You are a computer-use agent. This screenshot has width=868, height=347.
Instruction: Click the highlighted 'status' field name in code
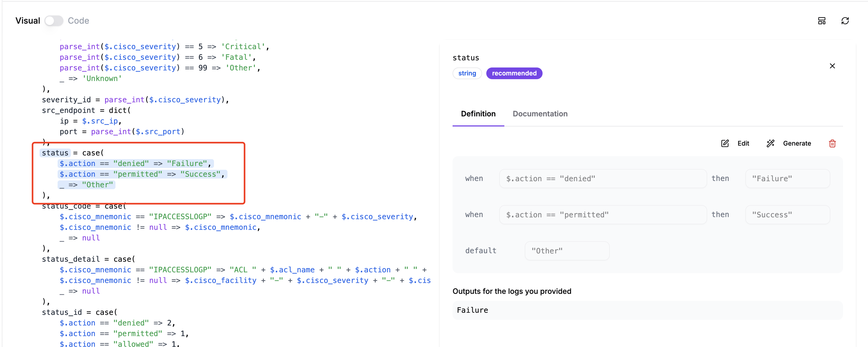(x=55, y=153)
